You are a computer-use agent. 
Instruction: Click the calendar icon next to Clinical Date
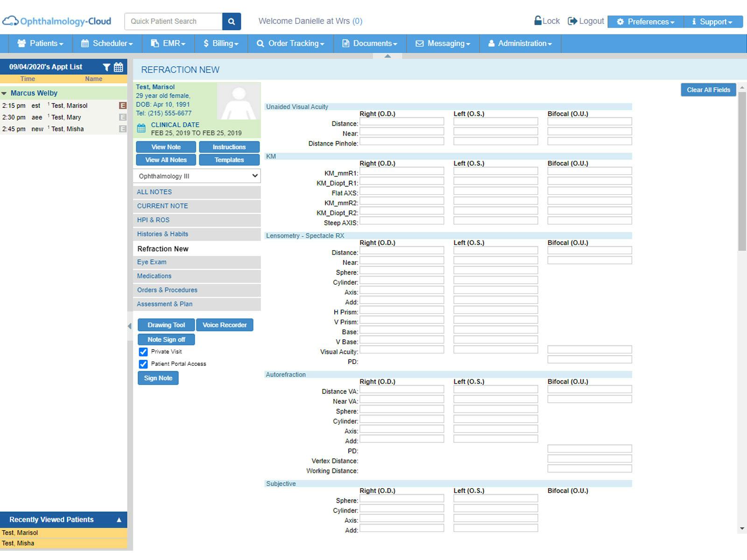[141, 125]
